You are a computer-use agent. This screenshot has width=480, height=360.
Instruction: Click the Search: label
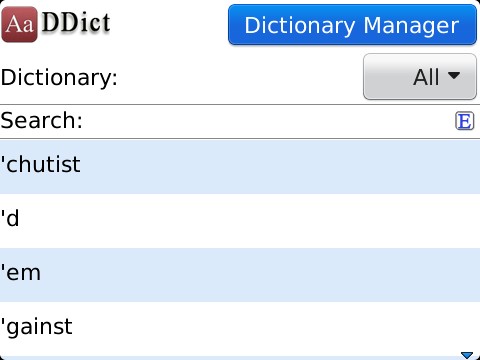41,120
